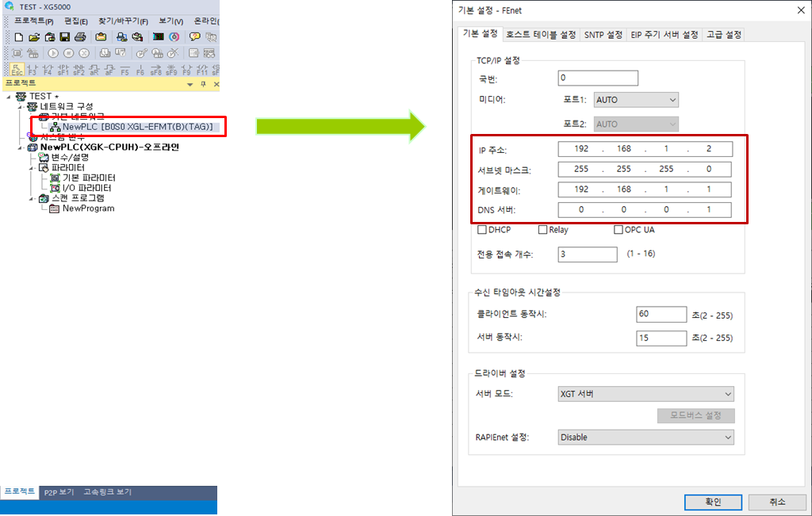Viewport: 812px width, 516px height.
Task: Switch to P2P 보기 bottom tab
Action: [x=59, y=492]
